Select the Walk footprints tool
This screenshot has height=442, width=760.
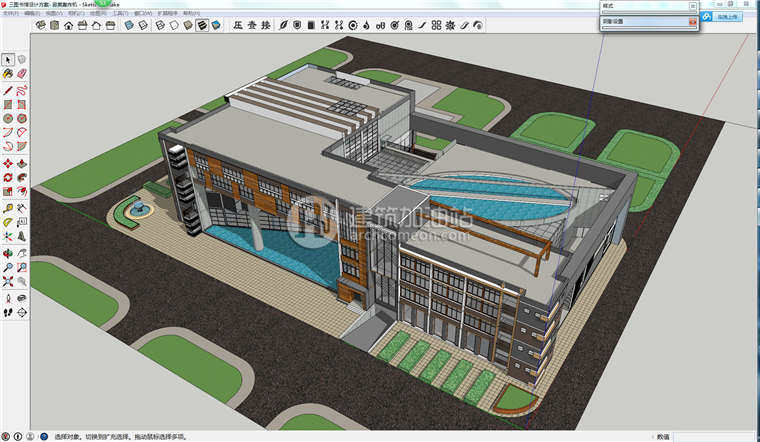pos(8,313)
